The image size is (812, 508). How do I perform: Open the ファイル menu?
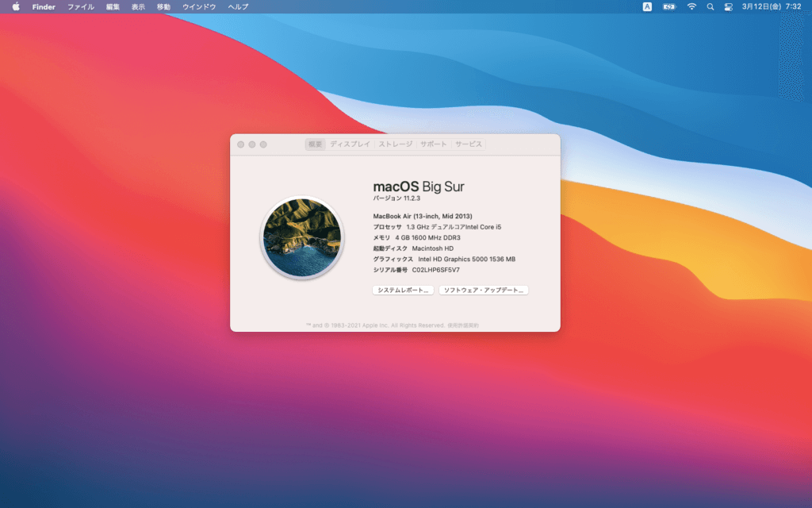[x=80, y=6]
